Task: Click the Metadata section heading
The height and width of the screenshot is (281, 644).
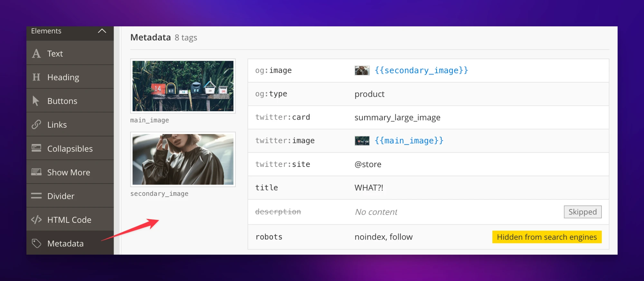Action: point(150,37)
